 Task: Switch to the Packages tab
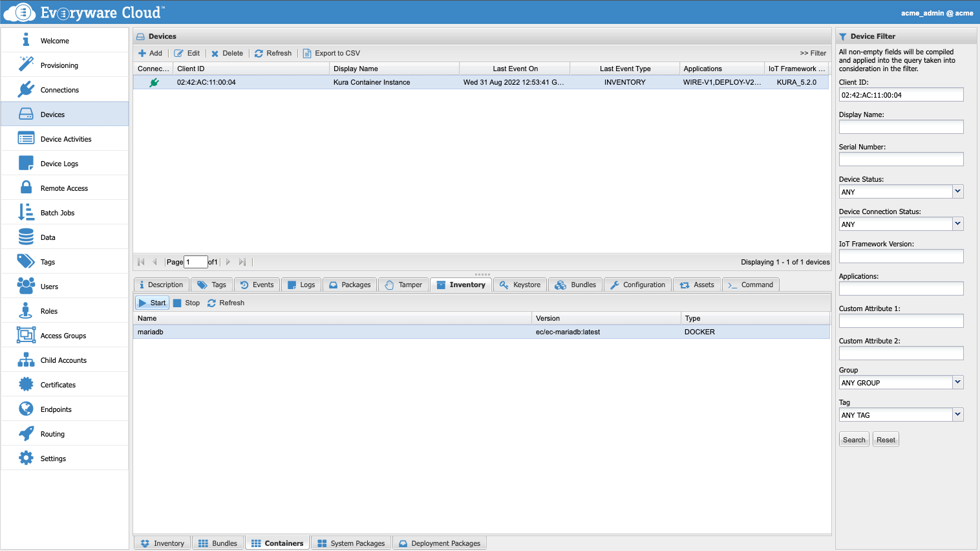pos(350,285)
